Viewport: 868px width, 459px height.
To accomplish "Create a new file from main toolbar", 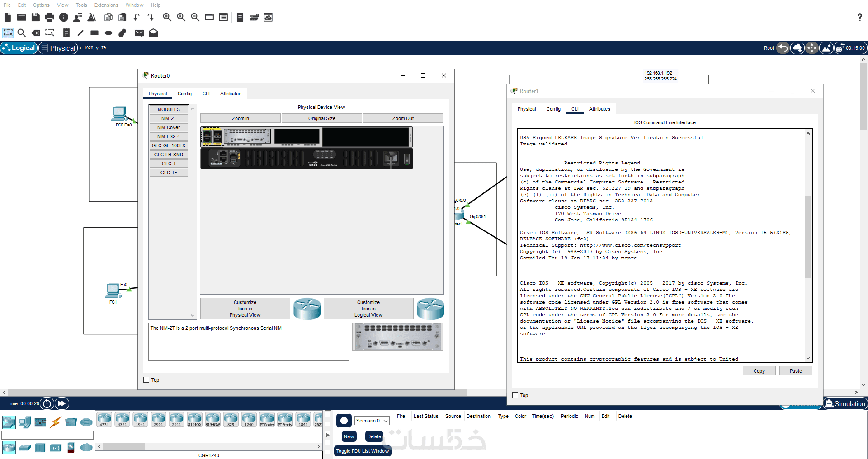I will coord(8,17).
